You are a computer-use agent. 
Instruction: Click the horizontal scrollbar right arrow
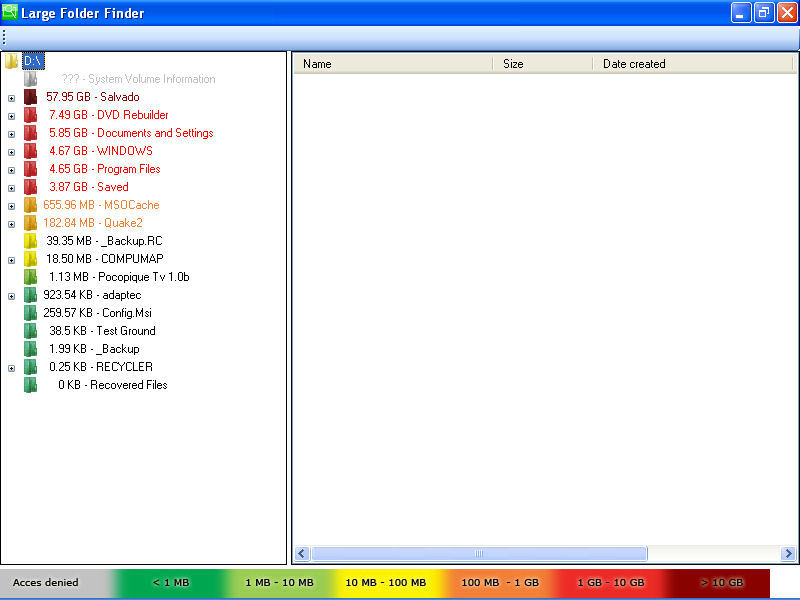788,554
